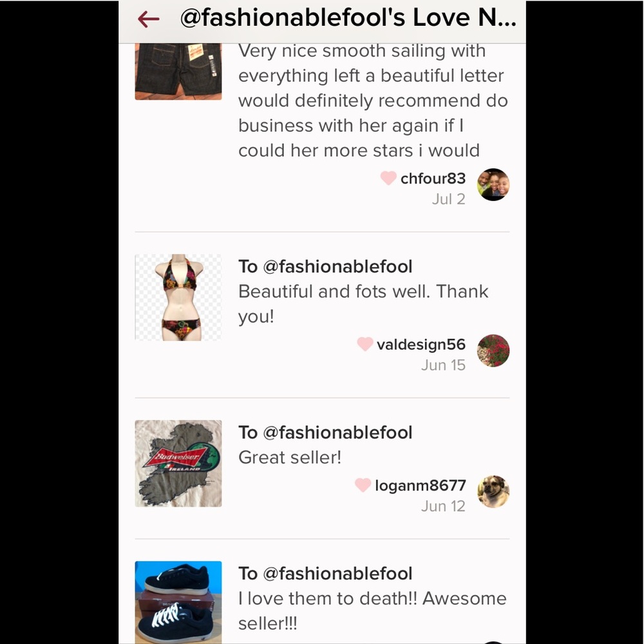Open the loganm8677 username link
The height and width of the screenshot is (644, 644).
coord(420,486)
